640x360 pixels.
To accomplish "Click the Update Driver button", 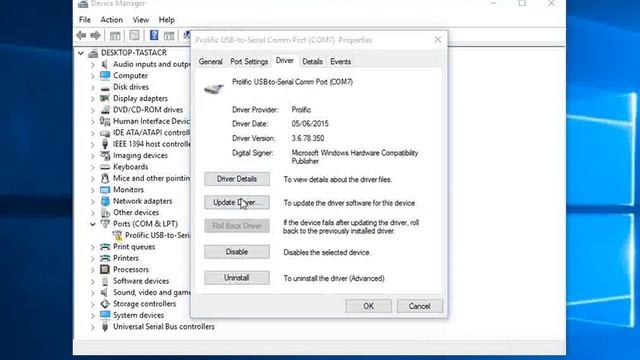I will (x=237, y=202).
